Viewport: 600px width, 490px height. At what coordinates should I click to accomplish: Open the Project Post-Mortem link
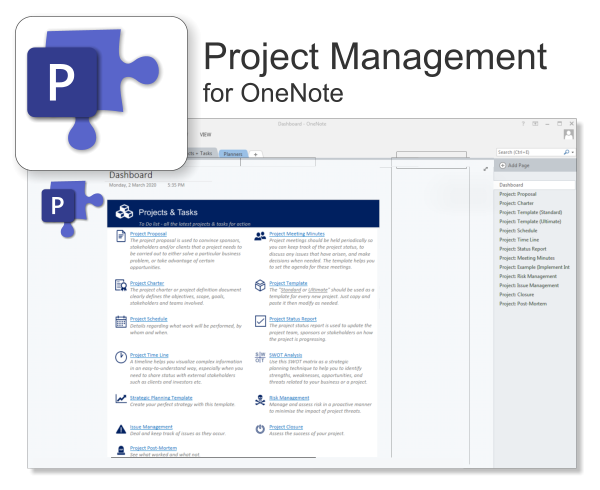click(153, 448)
